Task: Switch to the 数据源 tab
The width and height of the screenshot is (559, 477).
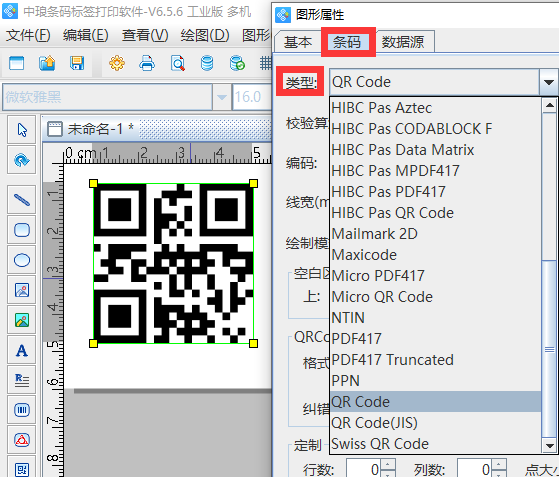Action: pyautogui.click(x=403, y=42)
